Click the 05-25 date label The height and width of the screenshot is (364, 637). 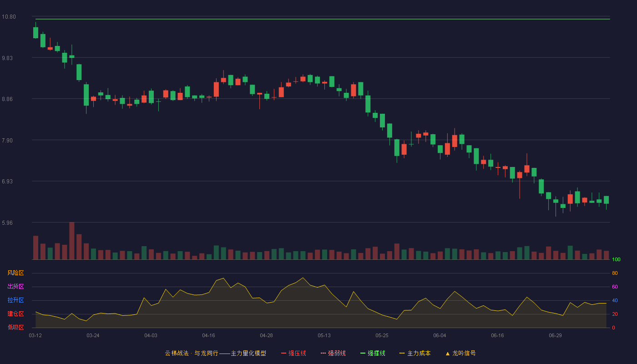[x=382, y=335]
